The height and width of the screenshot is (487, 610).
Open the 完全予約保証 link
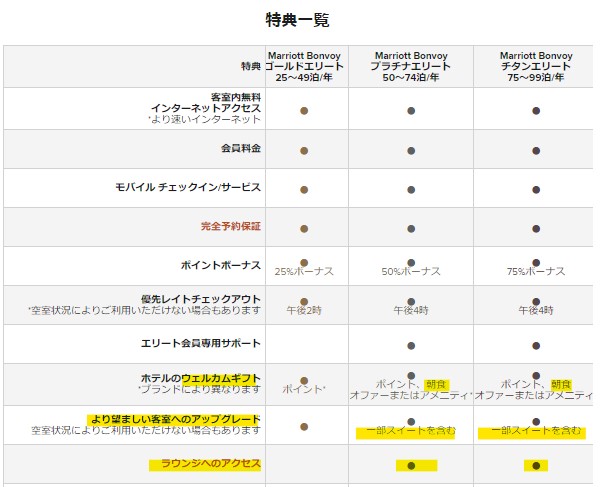[x=231, y=226]
